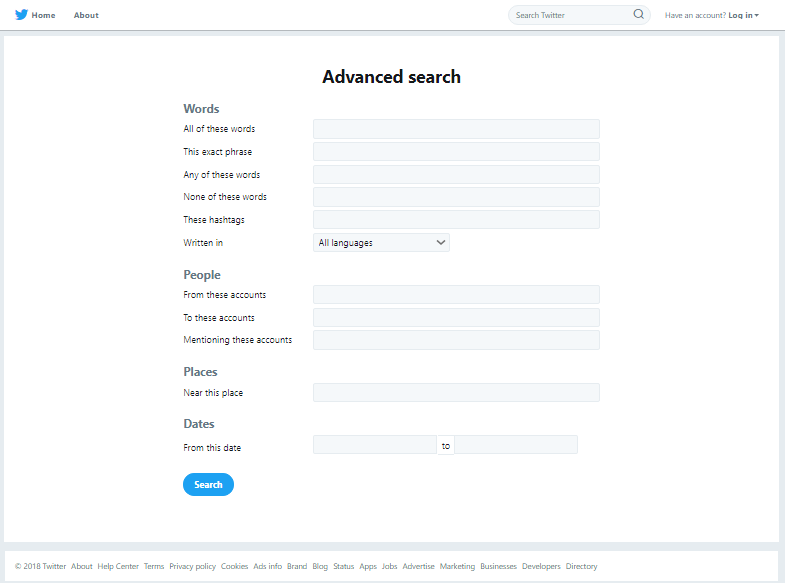
Task: Open the Apps footer link
Action: [368, 566]
